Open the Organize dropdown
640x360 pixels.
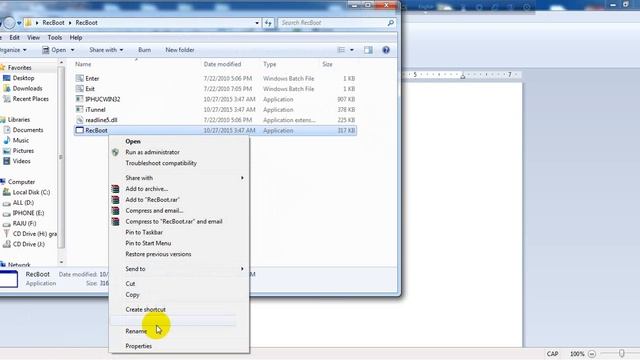tap(13, 50)
